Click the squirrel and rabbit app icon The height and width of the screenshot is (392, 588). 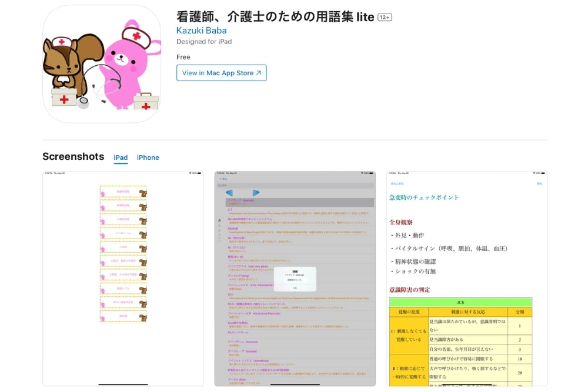pyautogui.click(x=102, y=64)
